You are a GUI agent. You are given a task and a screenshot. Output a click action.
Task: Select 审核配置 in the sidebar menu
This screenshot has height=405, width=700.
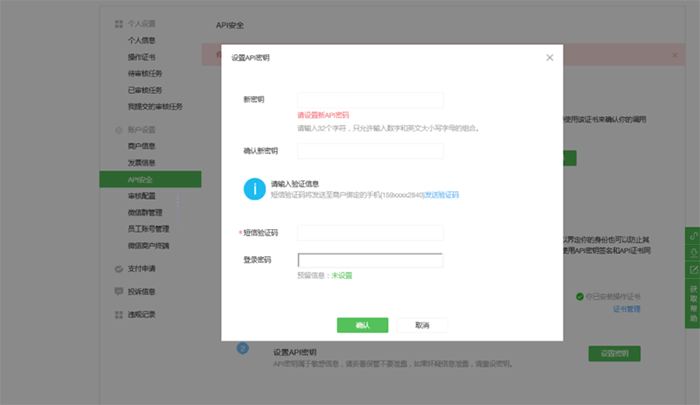tap(141, 196)
